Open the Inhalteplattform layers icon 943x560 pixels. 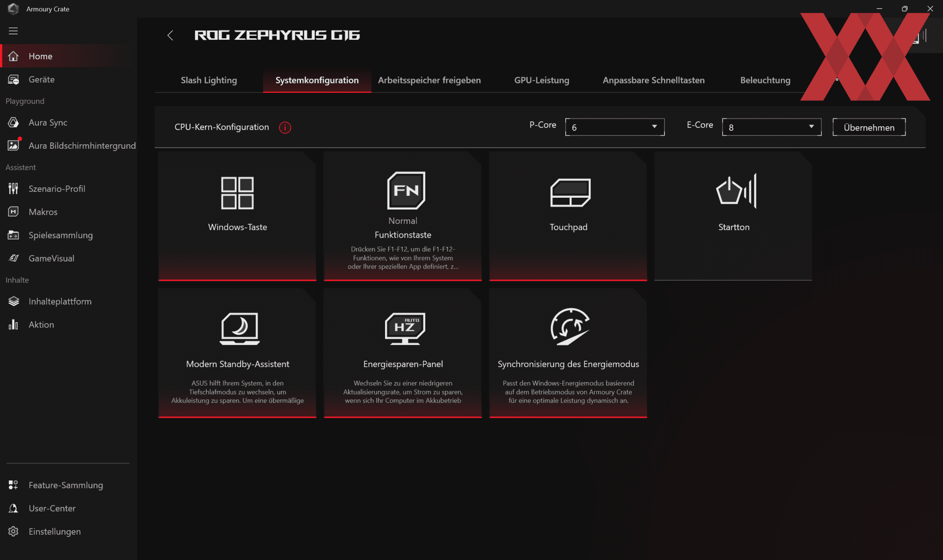pyautogui.click(x=13, y=302)
